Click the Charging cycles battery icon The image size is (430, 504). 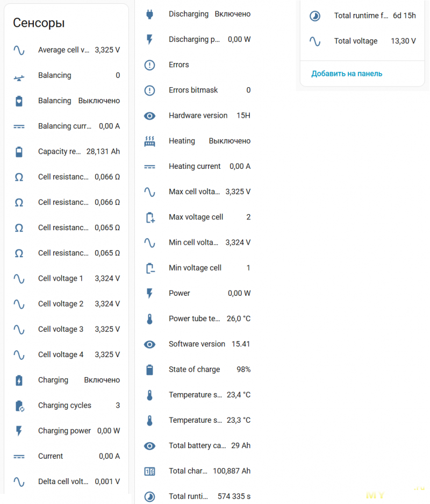pos(19,406)
